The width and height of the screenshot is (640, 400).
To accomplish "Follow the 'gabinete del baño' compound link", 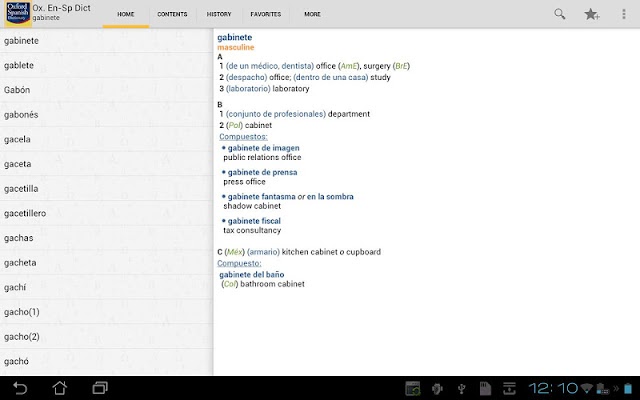I will pos(251,275).
